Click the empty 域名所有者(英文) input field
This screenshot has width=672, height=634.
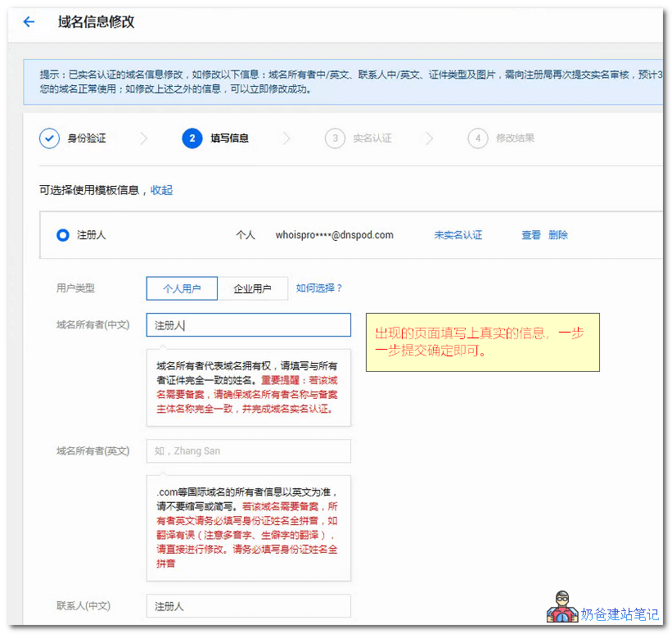click(248, 451)
